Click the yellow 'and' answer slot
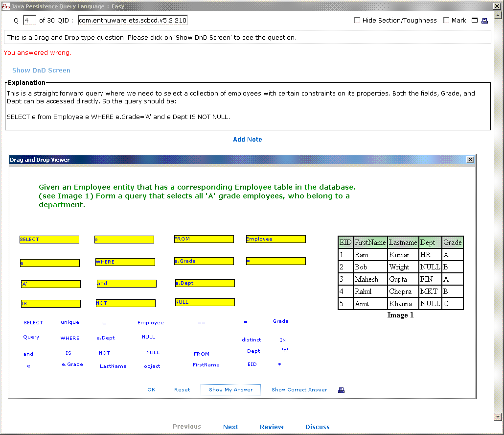Viewport: 504px width, 435px height. 127,284
